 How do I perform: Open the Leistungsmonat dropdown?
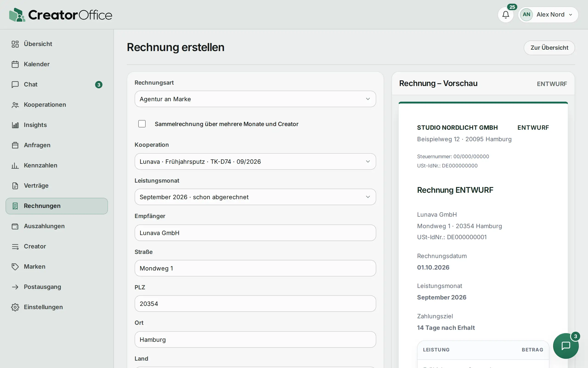click(255, 197)
